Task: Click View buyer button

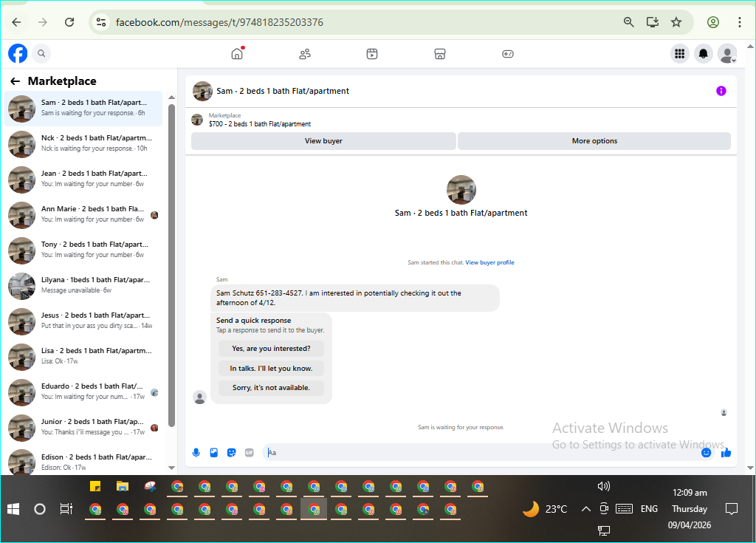Action: pyautogui.click(x=323, y=141)
